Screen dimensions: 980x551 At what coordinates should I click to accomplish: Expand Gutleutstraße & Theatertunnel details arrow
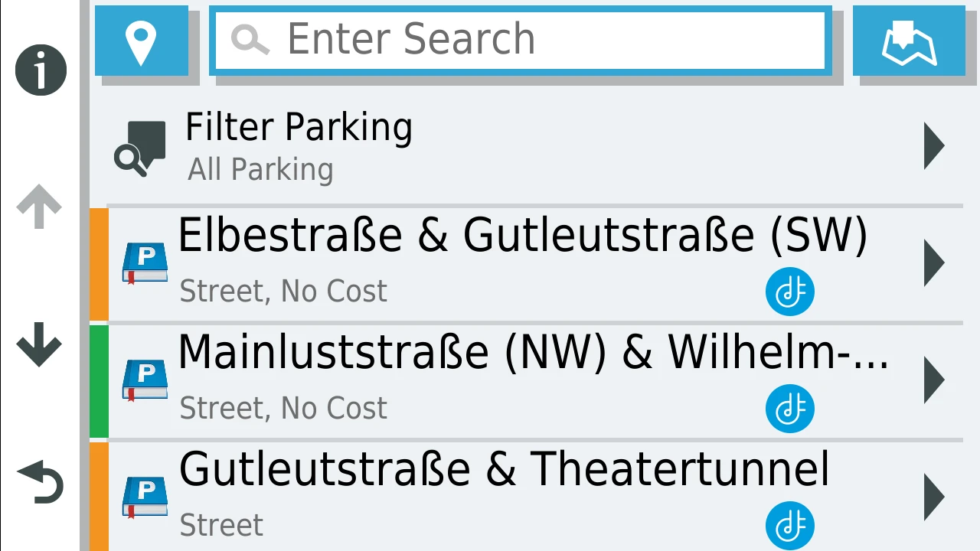tap(933, 497)
